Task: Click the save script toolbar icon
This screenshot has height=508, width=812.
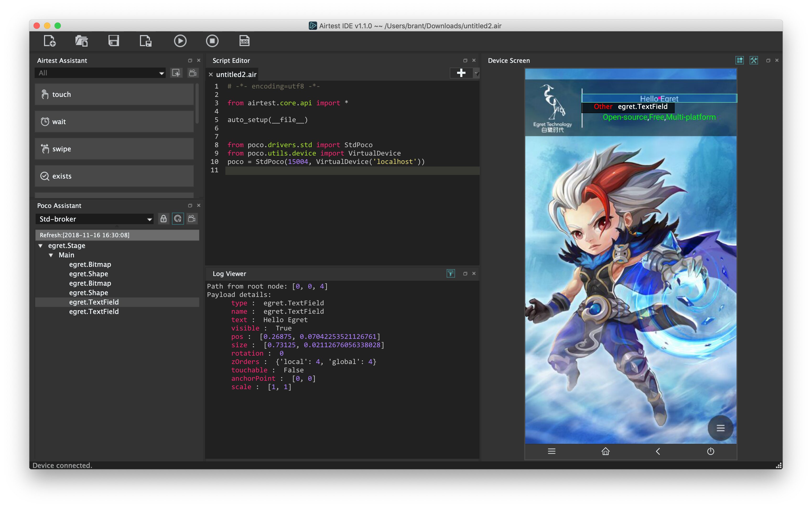Action: click(114, 41)
